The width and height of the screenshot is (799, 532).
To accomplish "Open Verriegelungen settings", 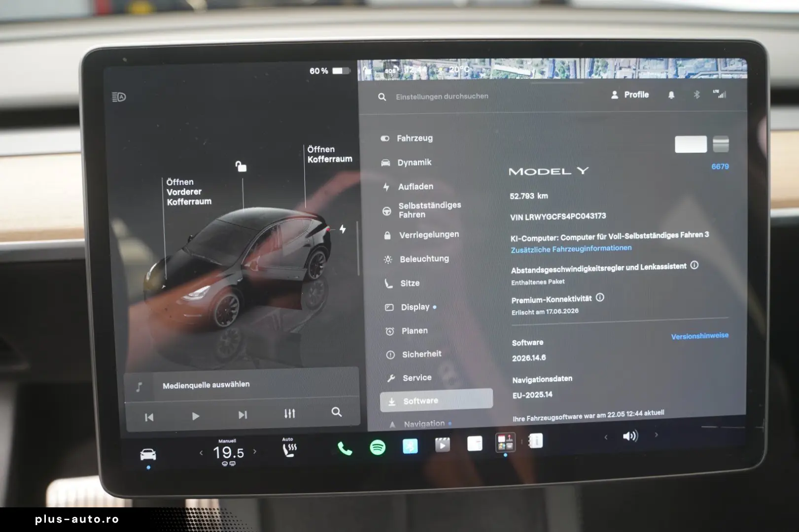I will [421, 235].
